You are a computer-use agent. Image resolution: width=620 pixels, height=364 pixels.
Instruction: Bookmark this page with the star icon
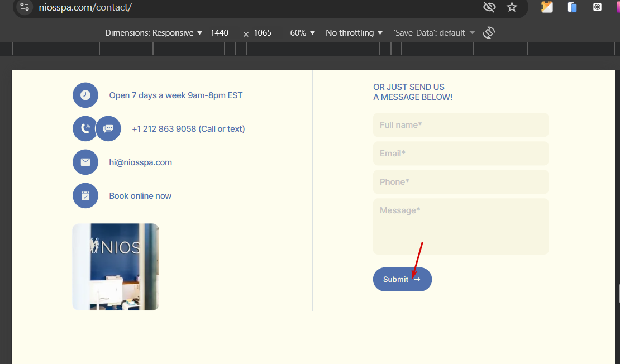pyautogui.click(x=512, y=7)
